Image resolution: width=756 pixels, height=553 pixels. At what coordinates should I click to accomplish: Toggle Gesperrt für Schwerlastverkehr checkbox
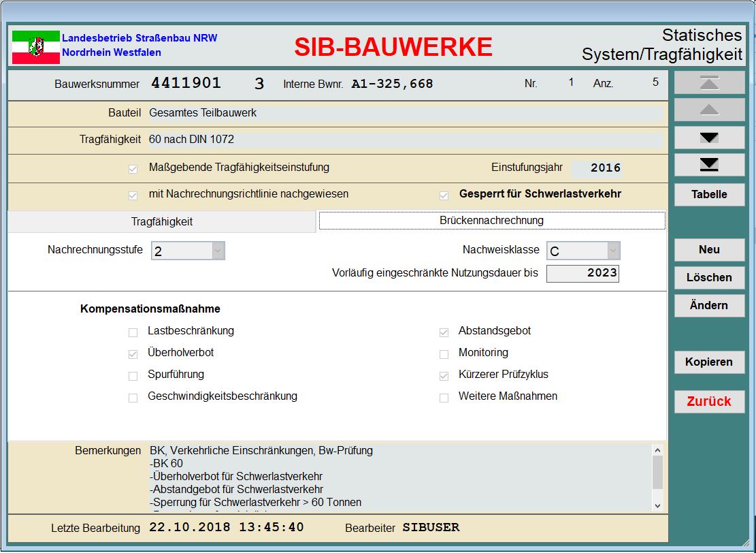coord(444,195)
